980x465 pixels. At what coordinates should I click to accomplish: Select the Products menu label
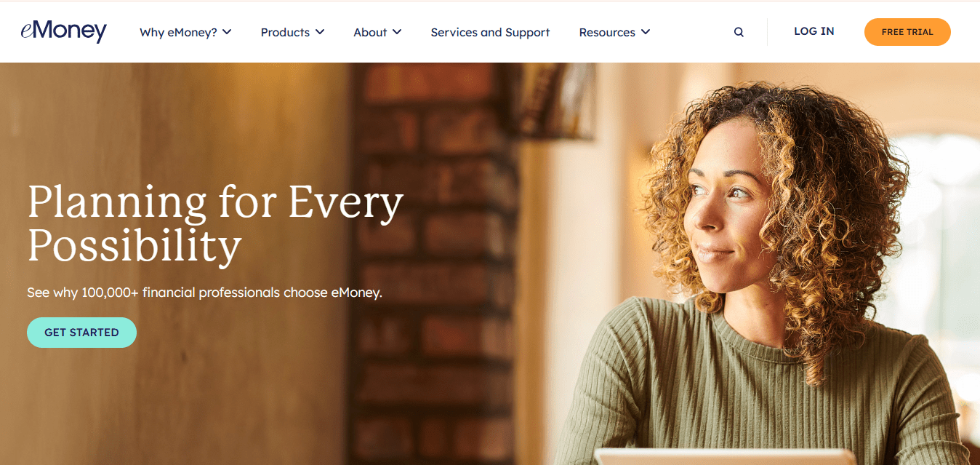click(x=285, y=32)
